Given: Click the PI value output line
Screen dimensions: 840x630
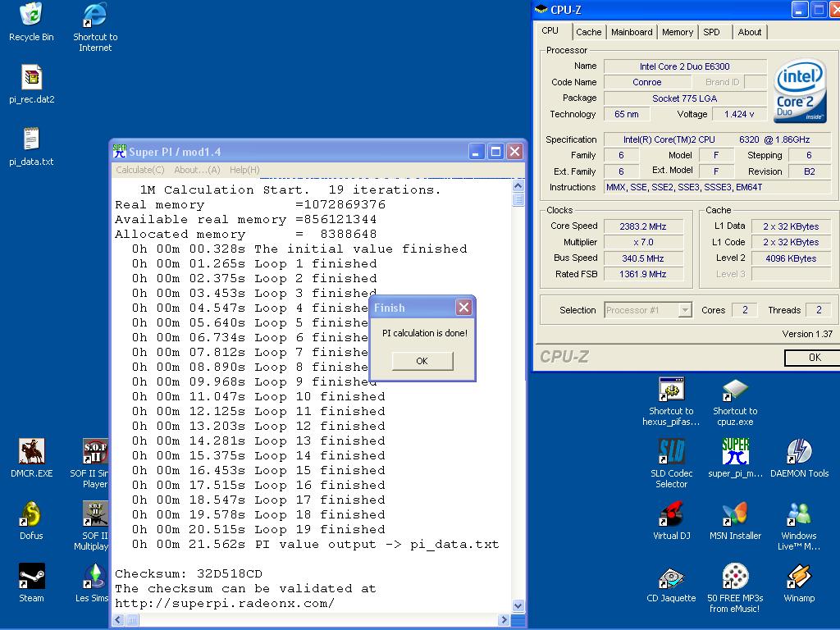Looking at the screenshot, I should point(316,545).
